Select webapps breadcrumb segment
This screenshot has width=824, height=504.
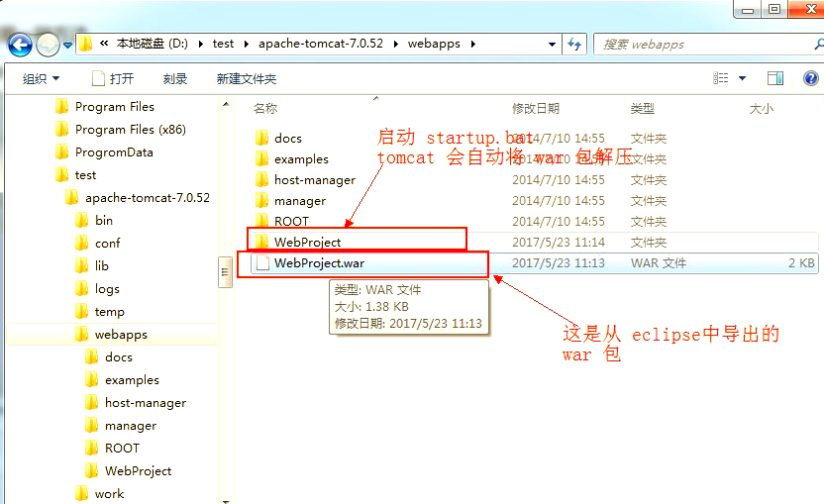click(434, 44)
